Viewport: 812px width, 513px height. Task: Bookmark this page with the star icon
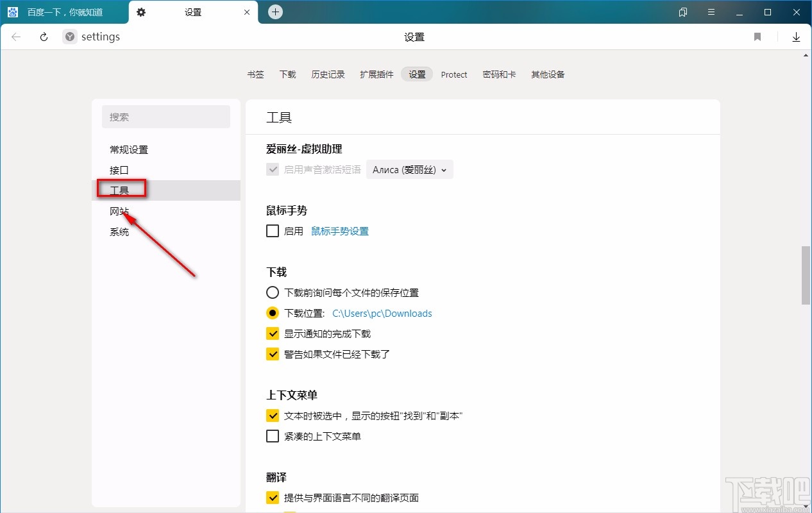coord(757,37)
